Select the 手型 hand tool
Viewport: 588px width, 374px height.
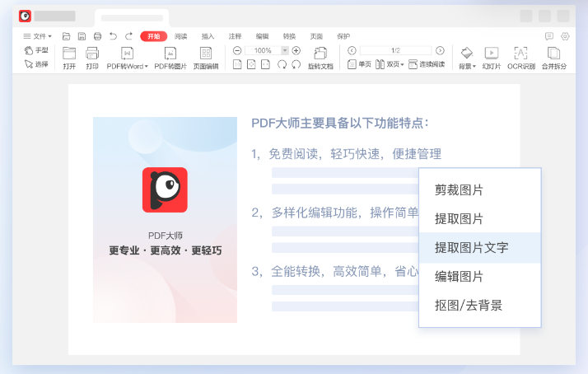pos(36,50)
